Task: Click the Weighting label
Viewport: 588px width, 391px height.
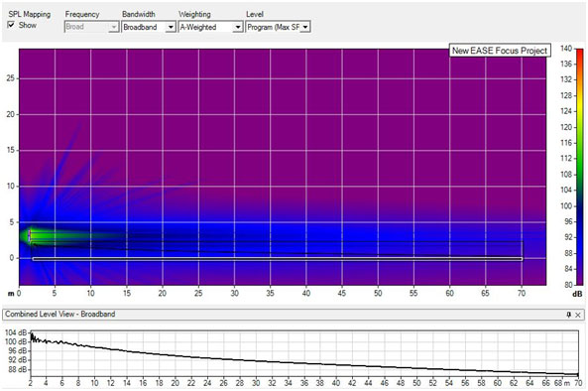Action: (194, 14)
